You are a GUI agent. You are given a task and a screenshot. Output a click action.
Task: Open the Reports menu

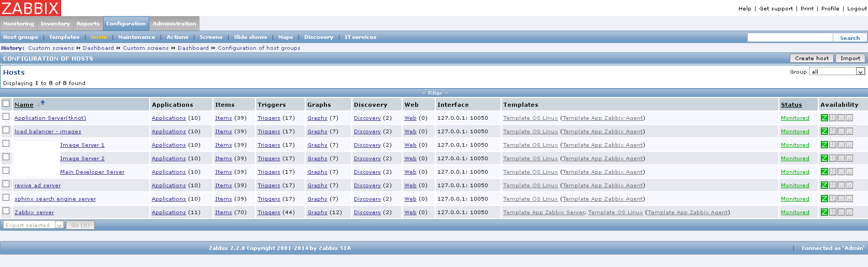point(88,23)
